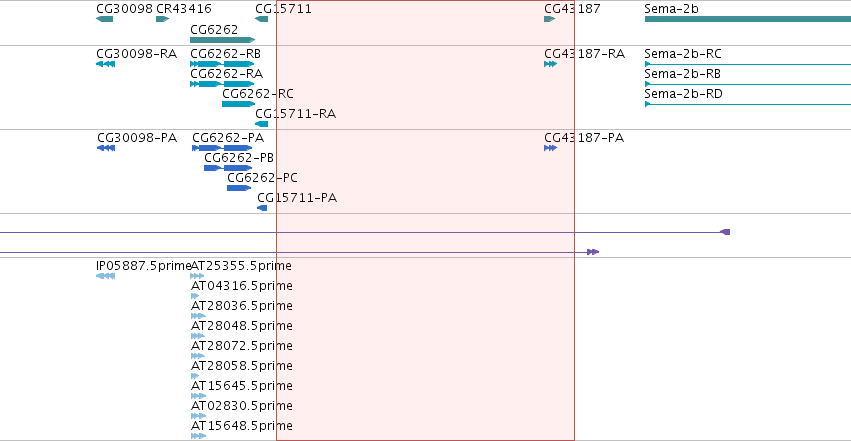This screenshot has width=851, height=441.
Task: Select the AT28072.5prime EST label
Action: point(242,346)
